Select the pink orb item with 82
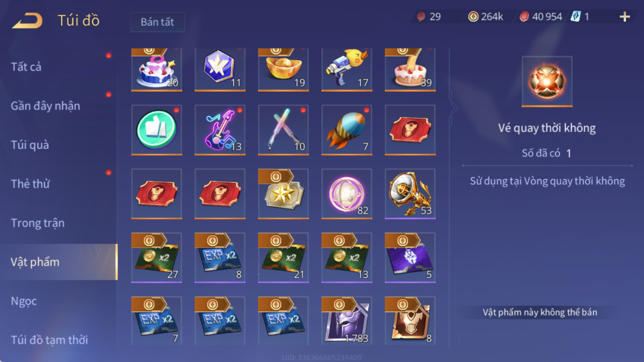 347,194
